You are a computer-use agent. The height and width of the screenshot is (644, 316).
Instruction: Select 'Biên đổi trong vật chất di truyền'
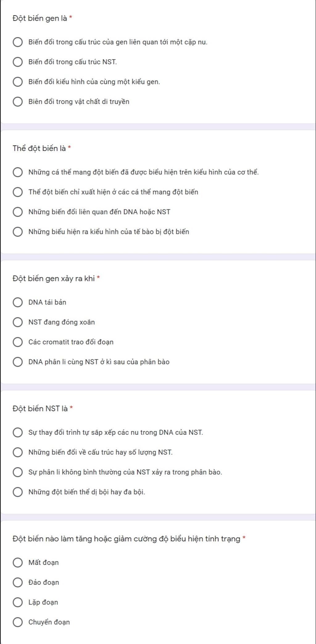point(18,102)
